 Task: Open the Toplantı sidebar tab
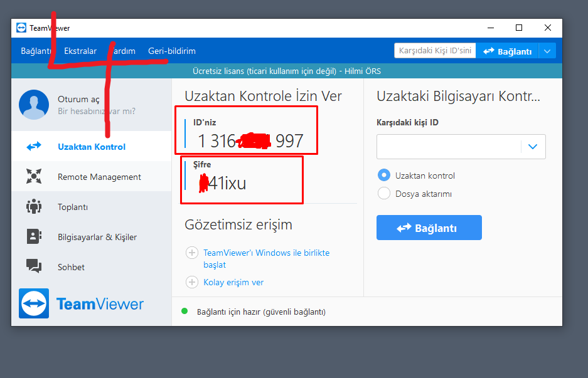[x=92, y=206]
